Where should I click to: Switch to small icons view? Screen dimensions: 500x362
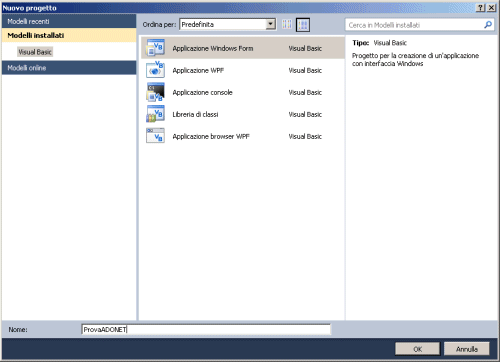287,25
